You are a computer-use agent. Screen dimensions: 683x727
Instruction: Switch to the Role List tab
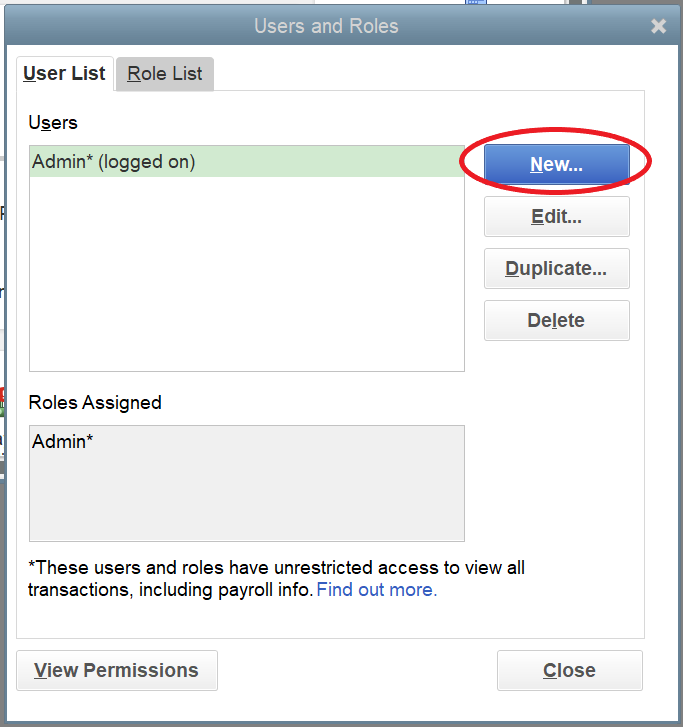(x=165, y=74)
